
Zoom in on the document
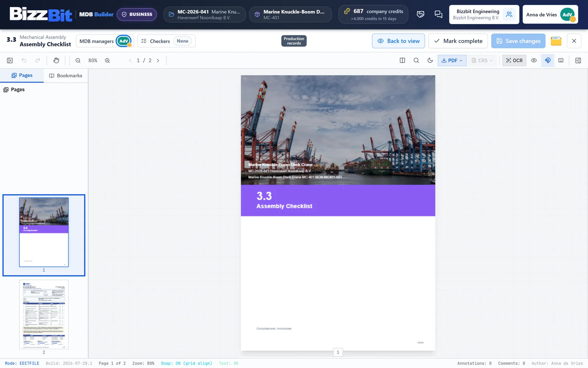107,60
